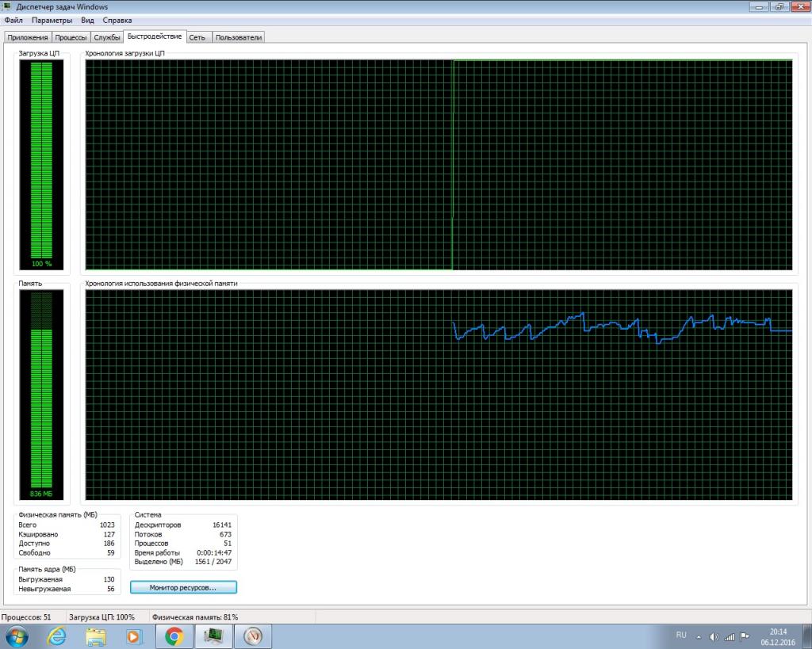The width and height of the screenshot is (812, 649).
Task: Open Windows Explorer folder icon on taskbar
Action: click(x=95, y=636)
